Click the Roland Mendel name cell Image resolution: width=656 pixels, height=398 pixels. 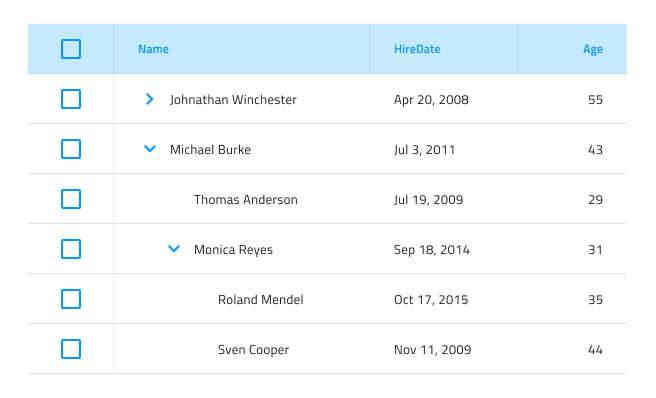pyautogui.click(x=241, y=299)
